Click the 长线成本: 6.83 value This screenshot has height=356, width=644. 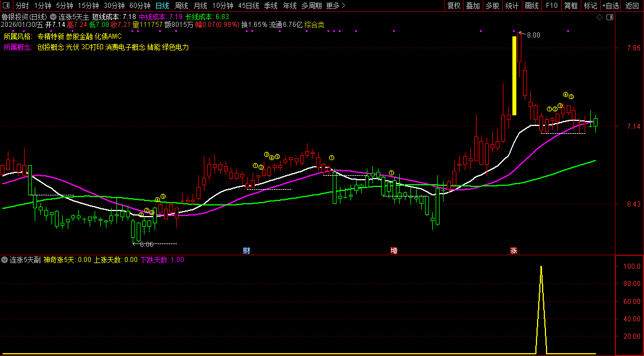[x=207, y=17]
